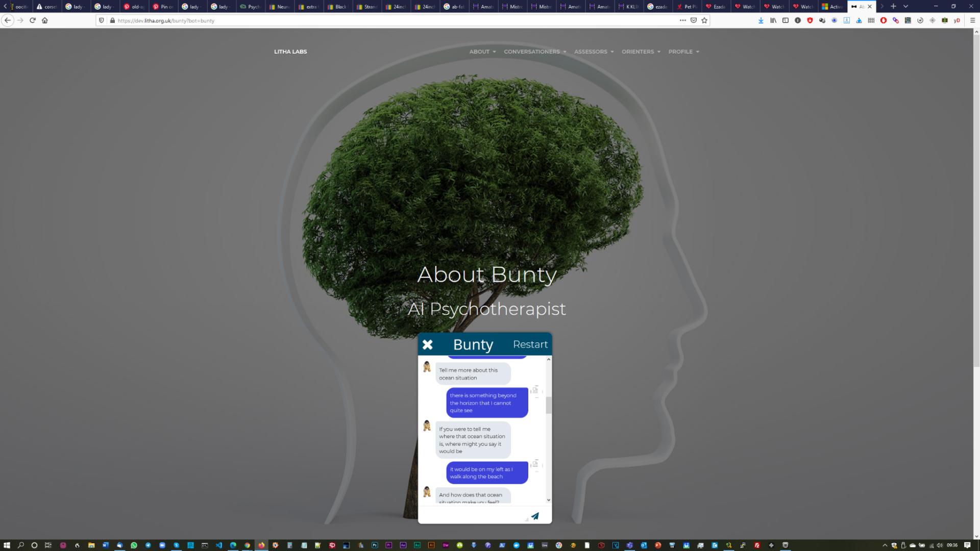Click the chat window scrollbar thumb
This screenshot has height=551, width=980.
(549, 405)
